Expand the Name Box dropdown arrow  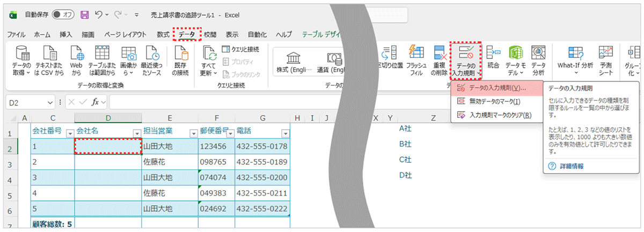pyautogui.click(x=50, y=102)
